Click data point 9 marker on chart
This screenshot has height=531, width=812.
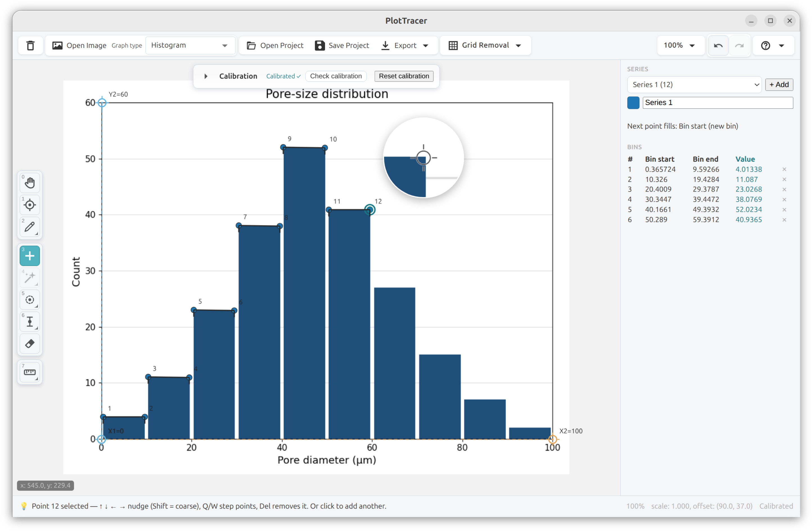(x=283, y=147)
